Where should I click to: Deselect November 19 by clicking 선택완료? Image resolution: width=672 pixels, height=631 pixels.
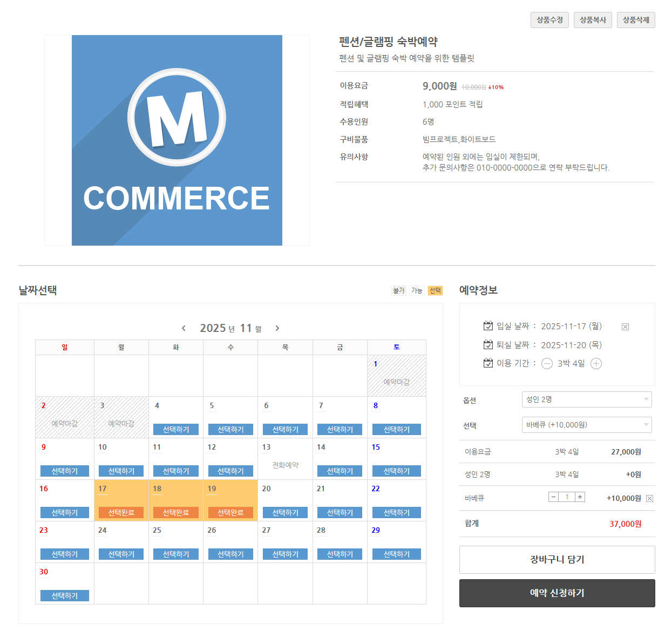[230, 512]
